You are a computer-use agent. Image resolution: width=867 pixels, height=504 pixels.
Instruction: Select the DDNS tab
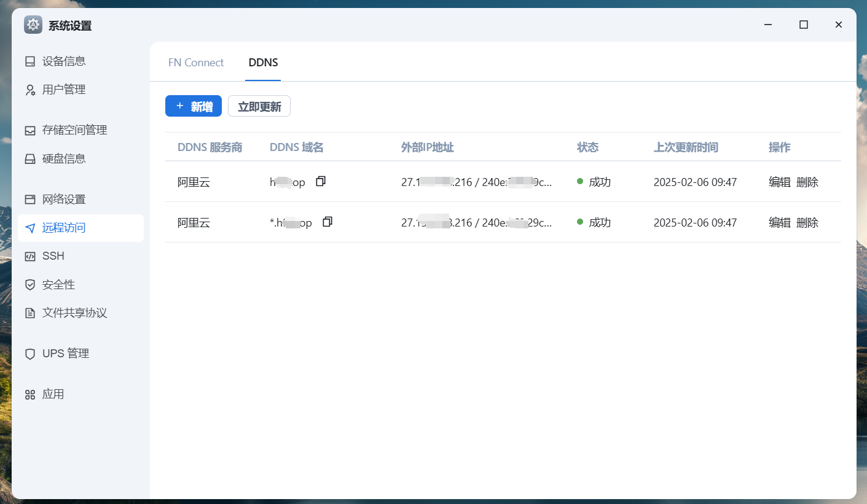point(263,63)
